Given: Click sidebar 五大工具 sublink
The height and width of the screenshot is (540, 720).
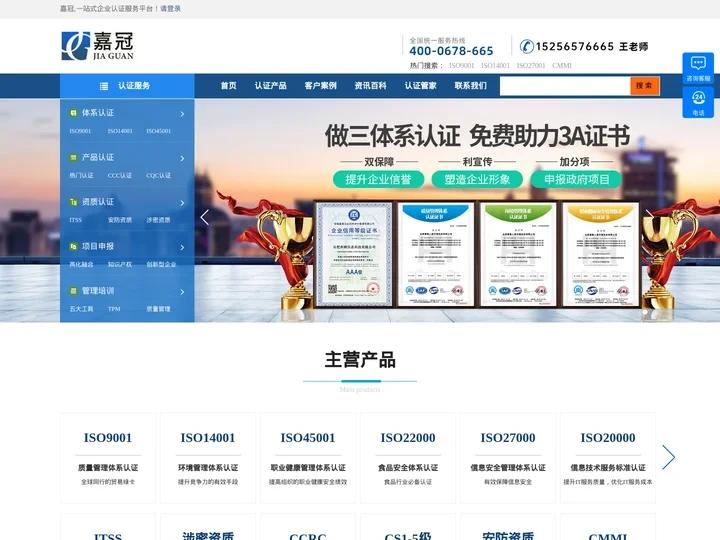Looking at the screenshot, I should pos(81,309).
